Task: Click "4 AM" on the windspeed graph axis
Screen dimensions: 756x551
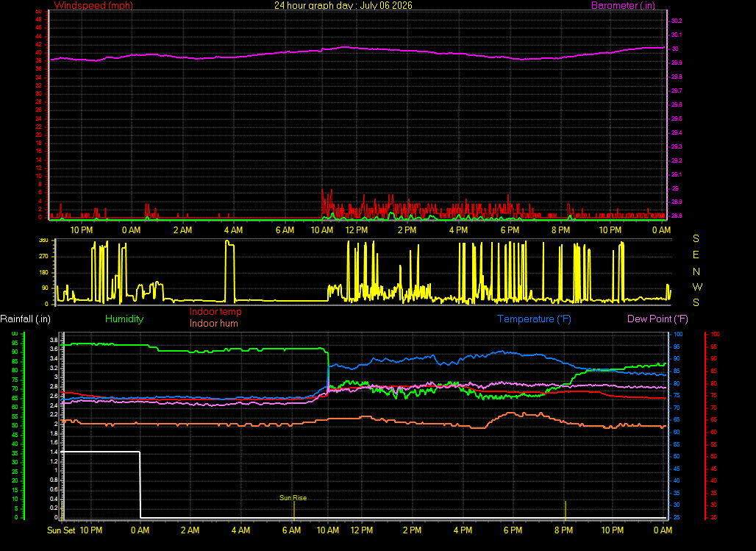Action: 233,230
